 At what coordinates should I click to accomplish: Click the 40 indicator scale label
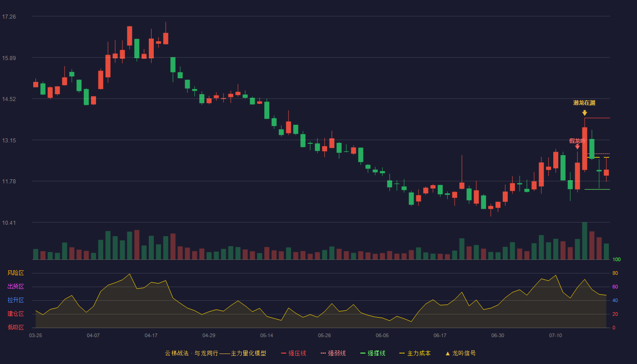tap(615, 300)
